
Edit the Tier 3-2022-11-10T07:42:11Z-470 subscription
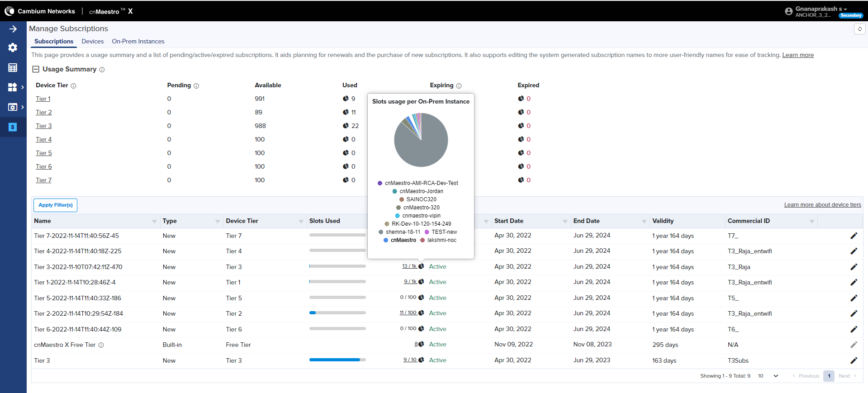point(854,267)
